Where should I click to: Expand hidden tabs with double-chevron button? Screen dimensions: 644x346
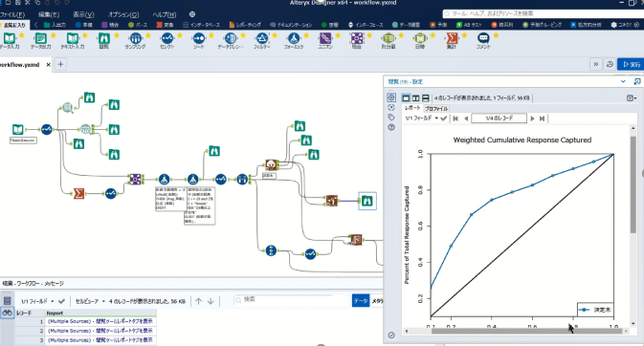[596, 64]
